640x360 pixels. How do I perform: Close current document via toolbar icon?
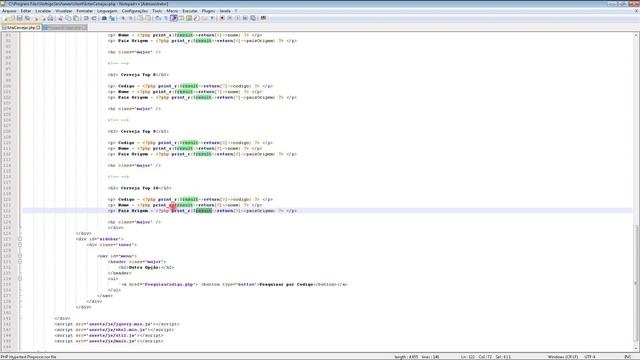[x=36, y=18]
